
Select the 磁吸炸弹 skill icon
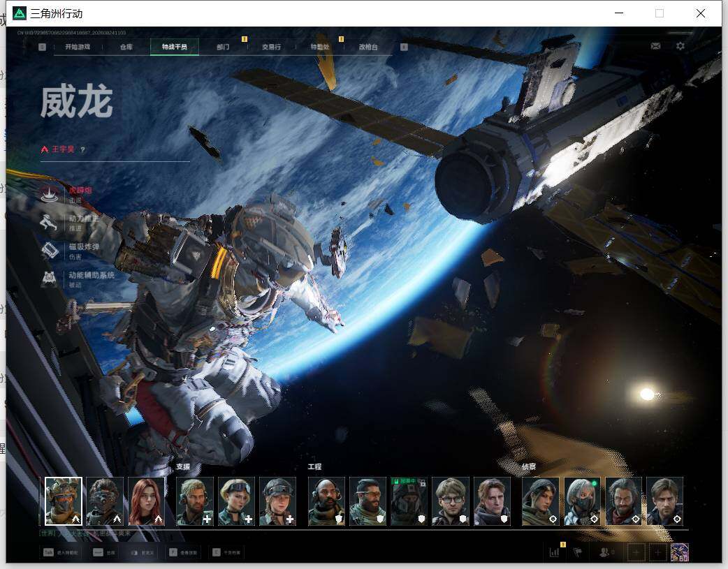(49, 251)
